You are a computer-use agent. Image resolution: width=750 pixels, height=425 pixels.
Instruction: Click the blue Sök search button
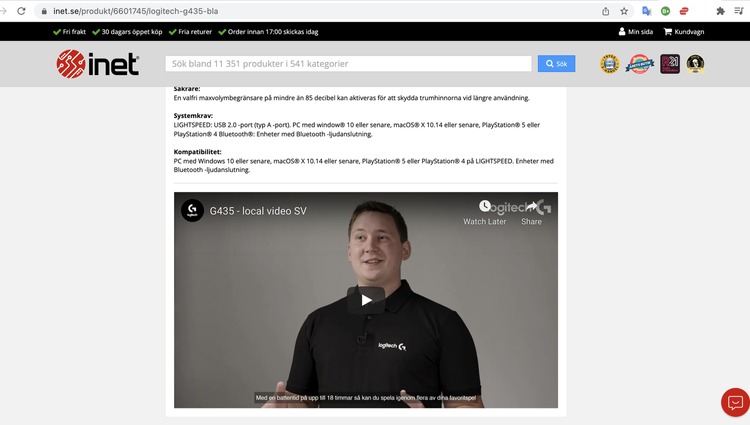click(556, 64)
